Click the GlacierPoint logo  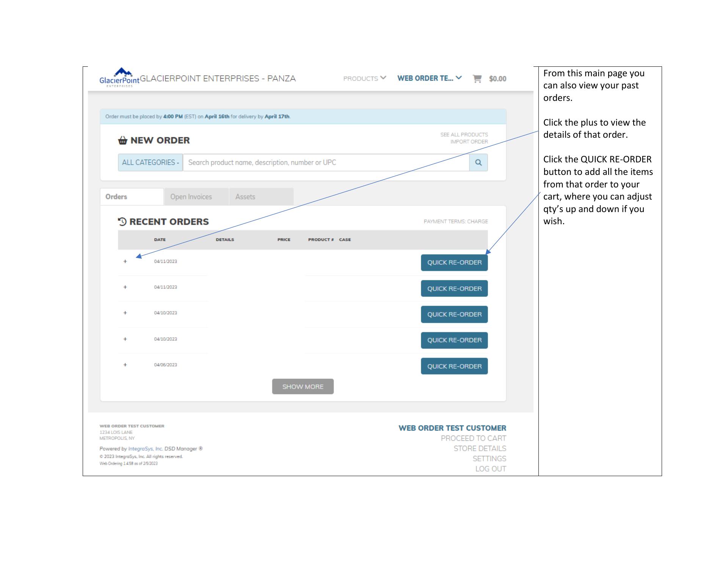pyautogui.click(x=119, y=78)
